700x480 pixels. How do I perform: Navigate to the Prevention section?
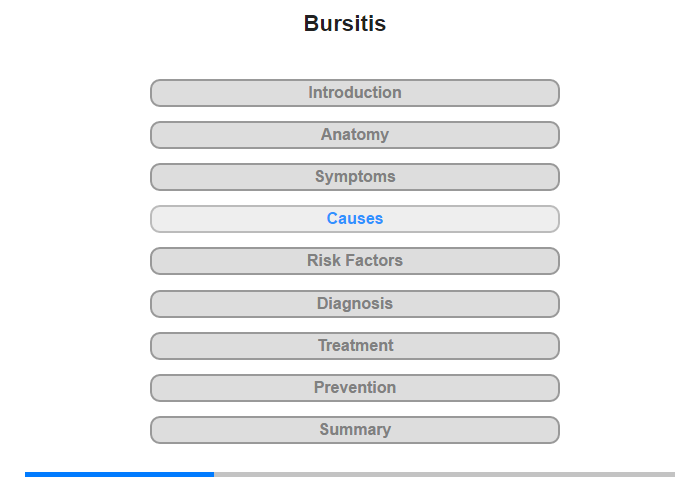(x=355, y=388)
